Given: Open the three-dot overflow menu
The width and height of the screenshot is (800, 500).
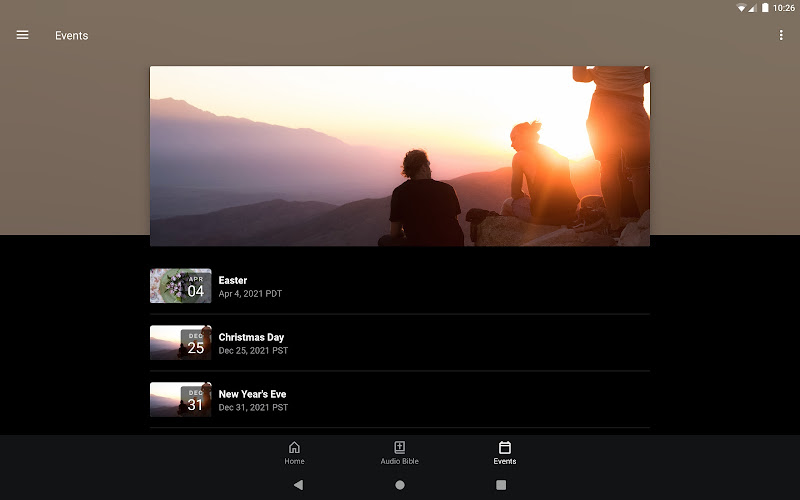Looking at the screenshot, I should tap(781, 35).
